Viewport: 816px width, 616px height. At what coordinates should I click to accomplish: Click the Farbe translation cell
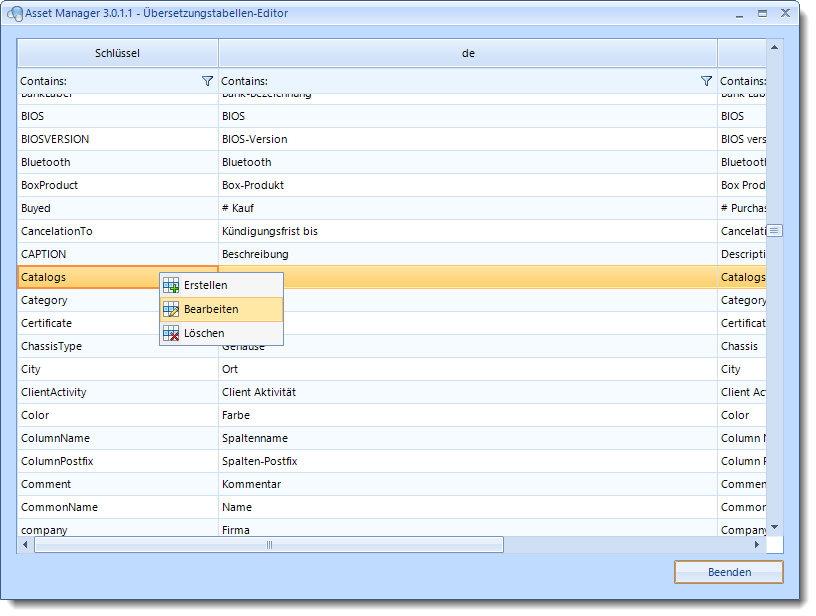[x=468, y=415]
